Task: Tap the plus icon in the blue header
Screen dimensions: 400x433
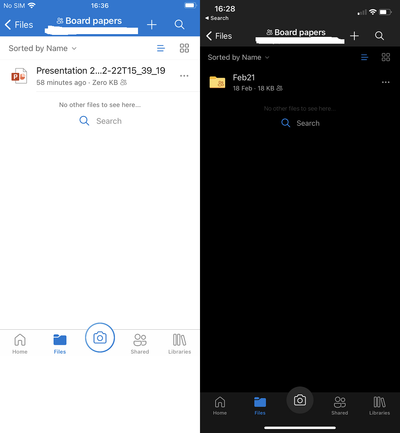Action: (152, 24)
